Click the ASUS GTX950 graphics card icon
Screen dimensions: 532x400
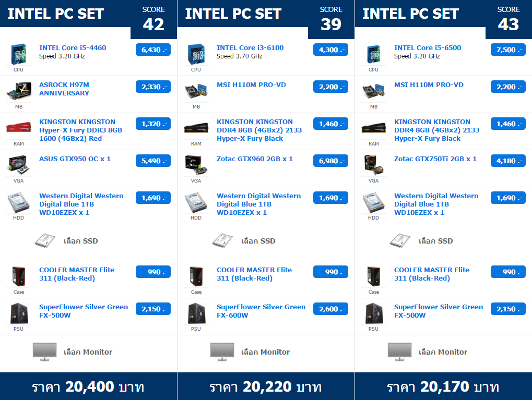(x=18, y=163)
